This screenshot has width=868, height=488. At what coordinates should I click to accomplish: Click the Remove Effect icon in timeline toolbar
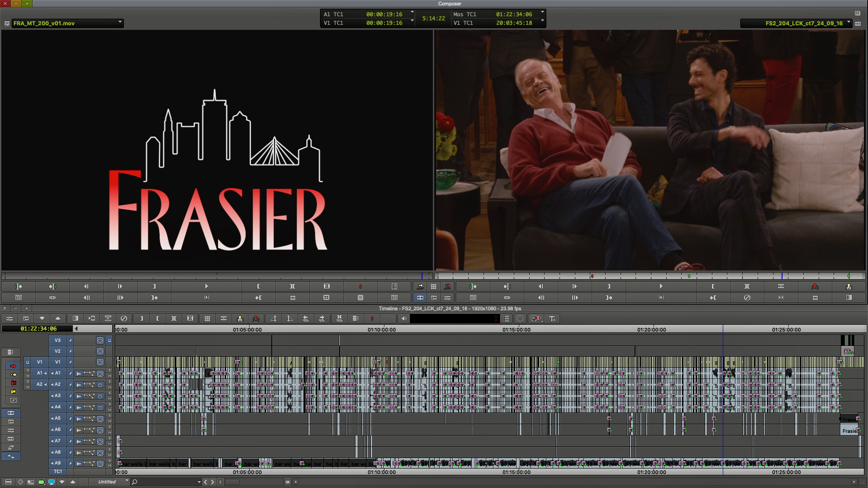tap(123, 319)
